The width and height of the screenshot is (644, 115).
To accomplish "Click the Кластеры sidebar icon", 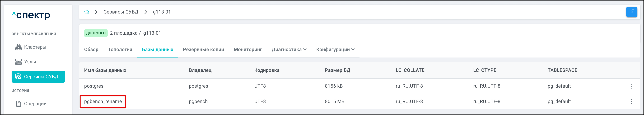I will pyautogui.click(x=18, y=47).
